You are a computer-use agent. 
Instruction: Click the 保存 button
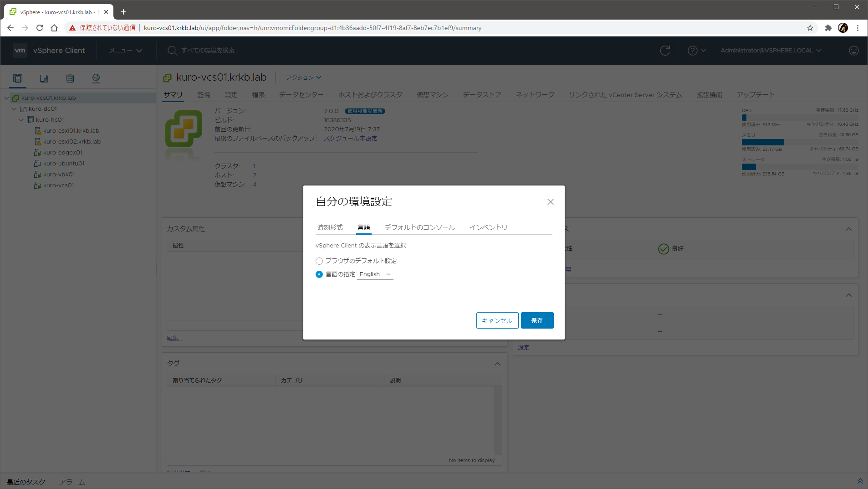pyautogui.click(x=537, y=320)
